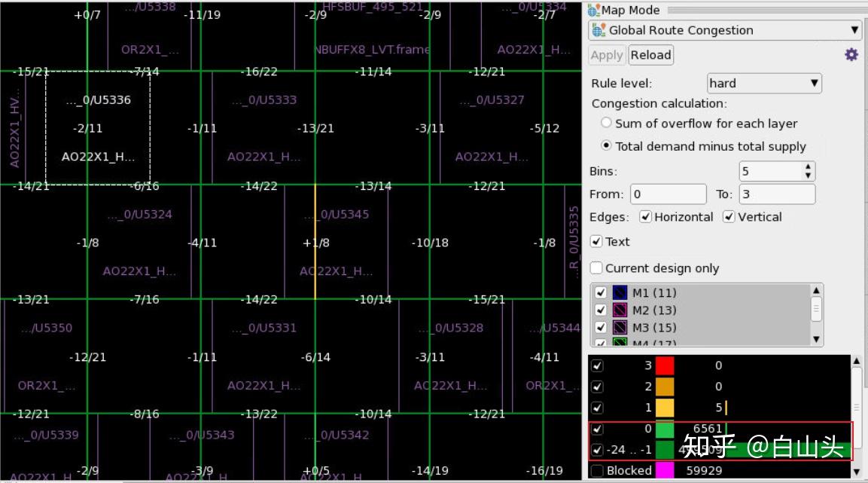
Task: Increase the Bins stepper value
Action: (x=809, y=167)
